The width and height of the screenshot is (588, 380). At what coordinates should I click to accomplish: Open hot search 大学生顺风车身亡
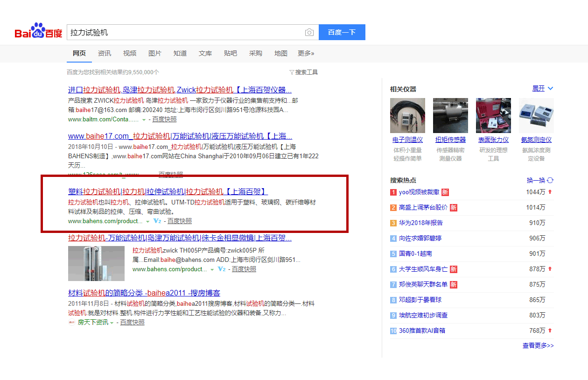[x=423, y=269]
